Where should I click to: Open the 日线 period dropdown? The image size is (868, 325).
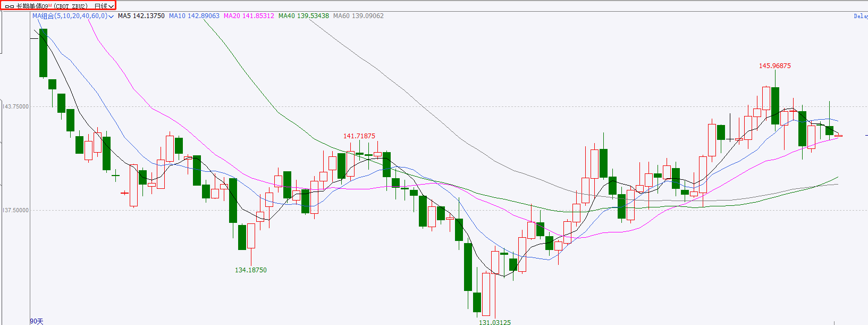[x=104, y=6]
